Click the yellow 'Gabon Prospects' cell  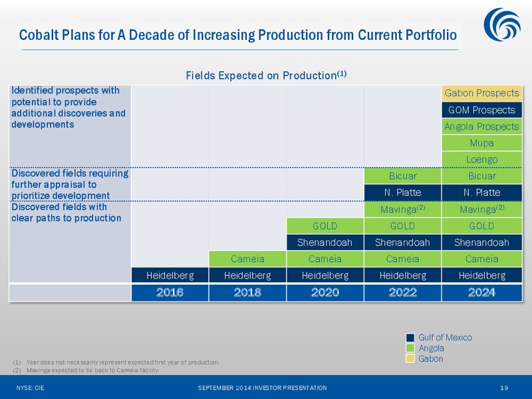coord(481,93)
